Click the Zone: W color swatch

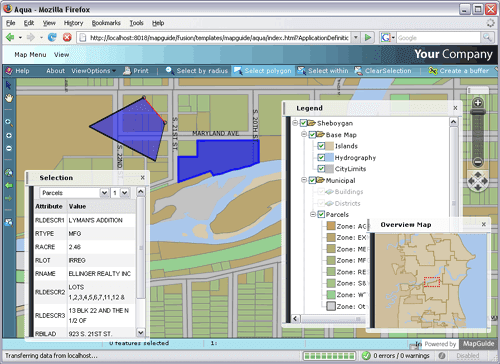click(x=331, y=294)
